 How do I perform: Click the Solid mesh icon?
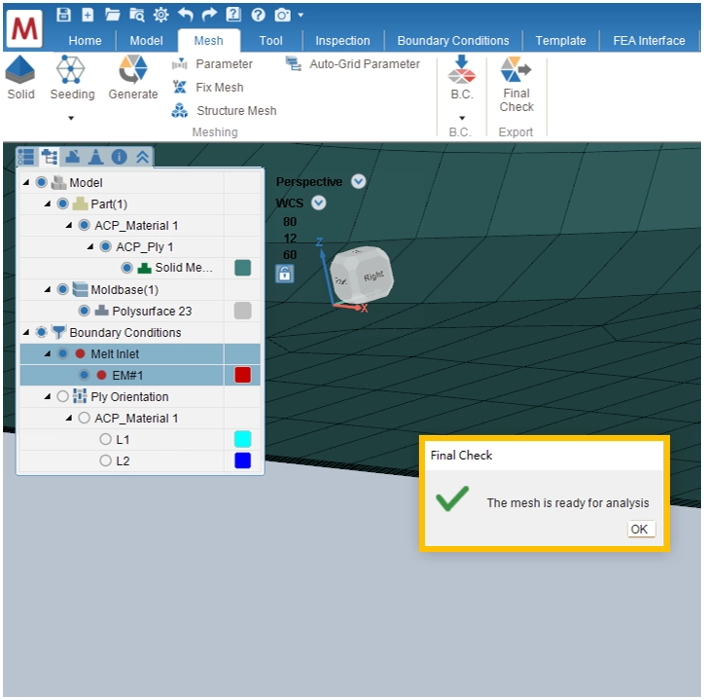(20, 71)
